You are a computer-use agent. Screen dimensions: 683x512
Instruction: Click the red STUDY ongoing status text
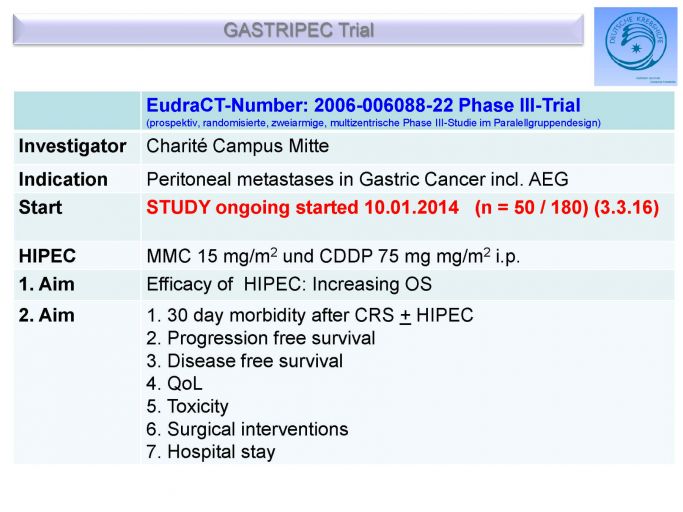pyautogui.click(x=302, y=207)
